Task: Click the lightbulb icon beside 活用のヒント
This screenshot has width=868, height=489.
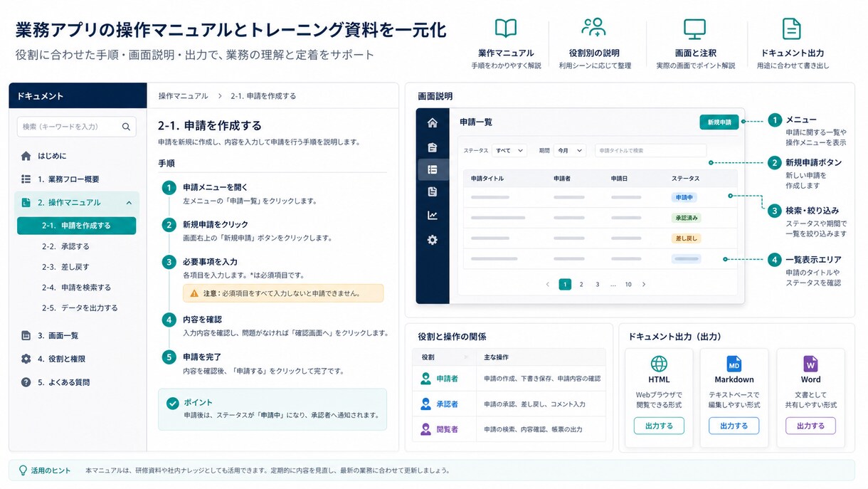Action: pos(23,470)
